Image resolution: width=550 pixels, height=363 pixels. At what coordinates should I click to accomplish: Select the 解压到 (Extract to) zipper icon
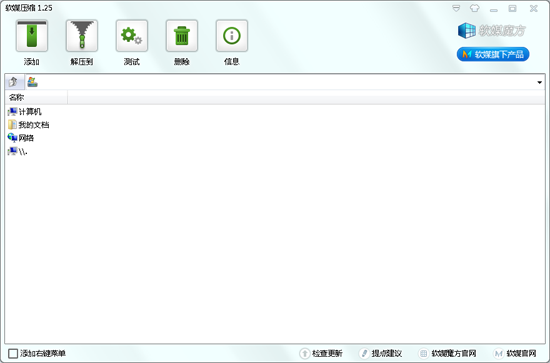click(x=82, y=36)
